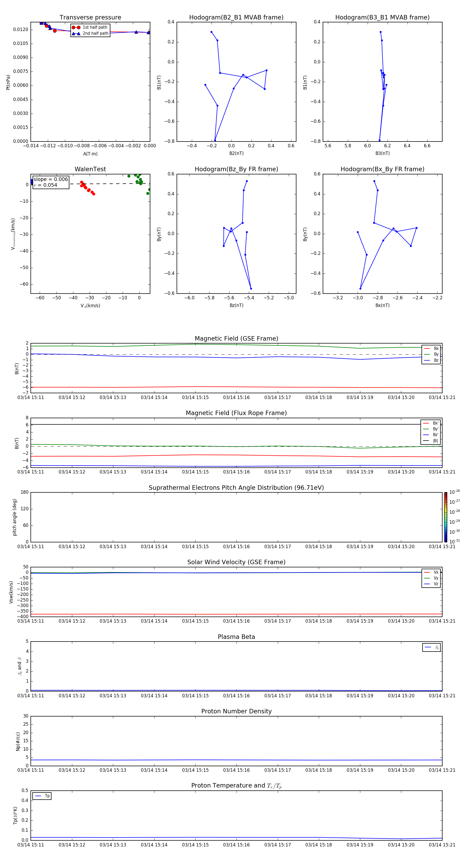Click the 'Tp' legend entry
Viewport: 473px width, 868px height.
point(42,796)
